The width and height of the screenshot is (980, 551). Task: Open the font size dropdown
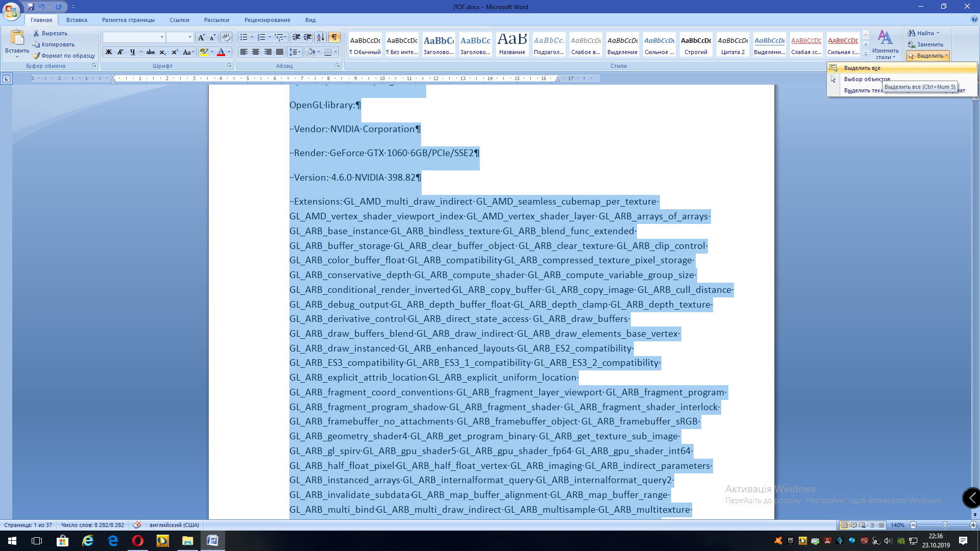190,37
